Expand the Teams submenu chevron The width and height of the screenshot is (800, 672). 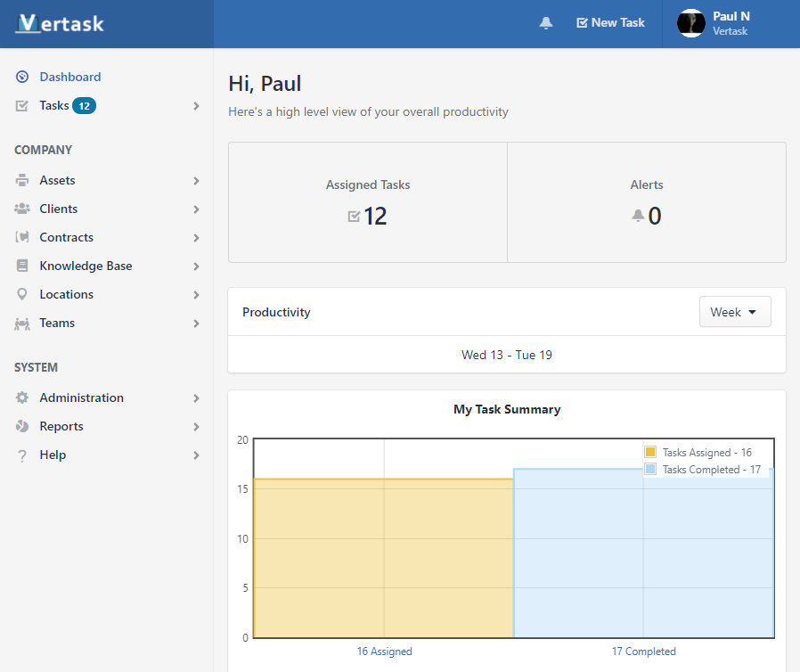pos(196,324)
